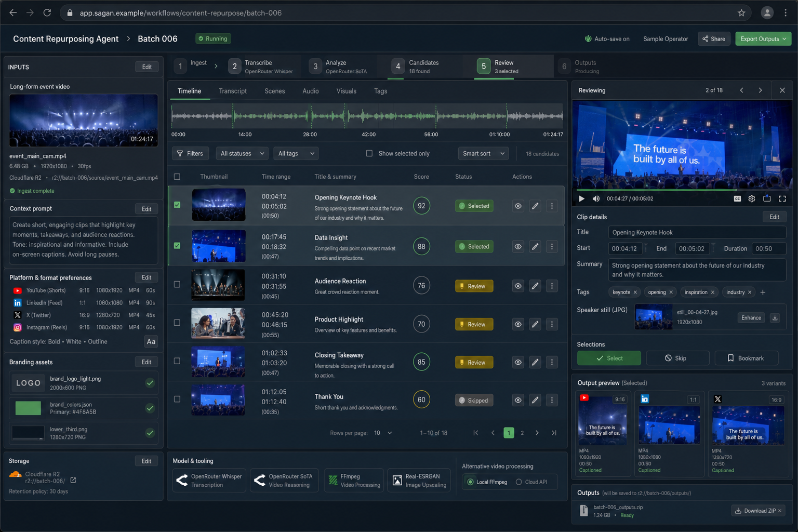
Task: Download the speaker still JPG
Action: point(775,318)
